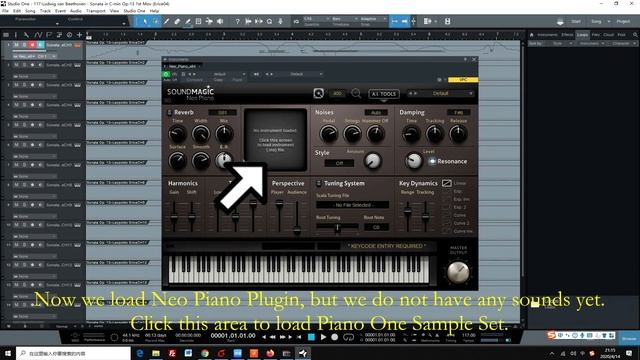Screen dimensions: 640x360
Task: Click the Project button at the top right
Action: pyautogui.click(x=623, y=21)
